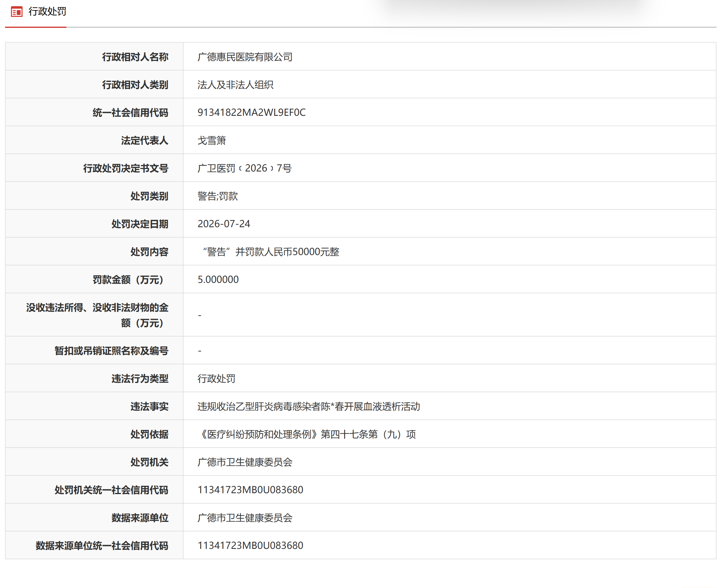Click code 11341723MB0U083680 in the 数据来源单位统一社会信用代码 row
Viewport: 723px width, 588px height.
tap(250, 545)
